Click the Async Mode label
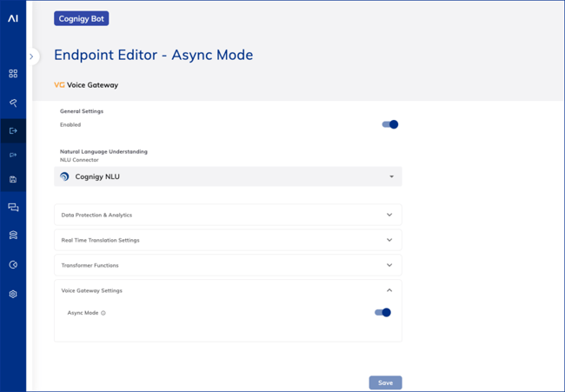This screenshot has height=392, width=565. tap(83, 313)
